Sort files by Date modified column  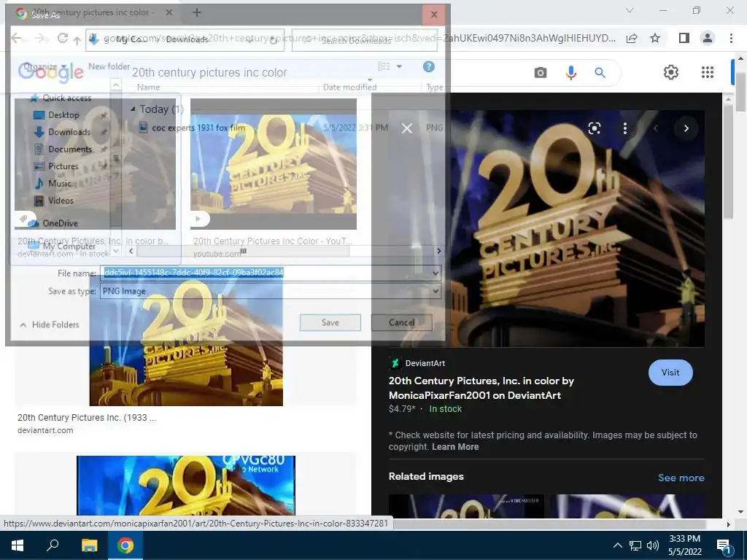pyautogui.click(x=349, y=87)
